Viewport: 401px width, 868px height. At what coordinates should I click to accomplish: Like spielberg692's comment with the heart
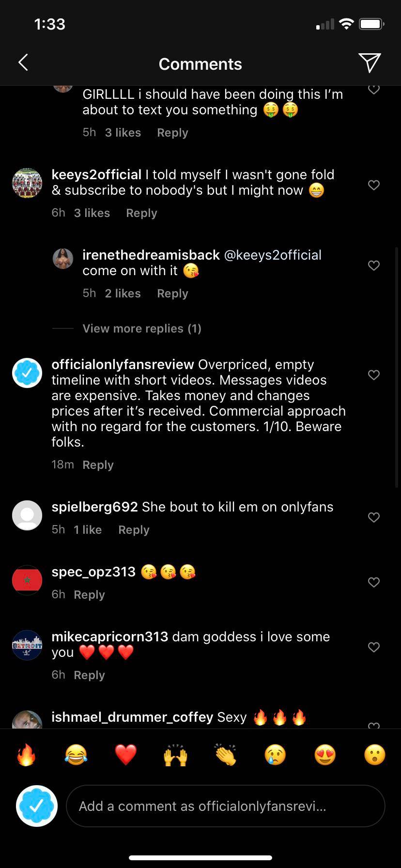[373, 517]
